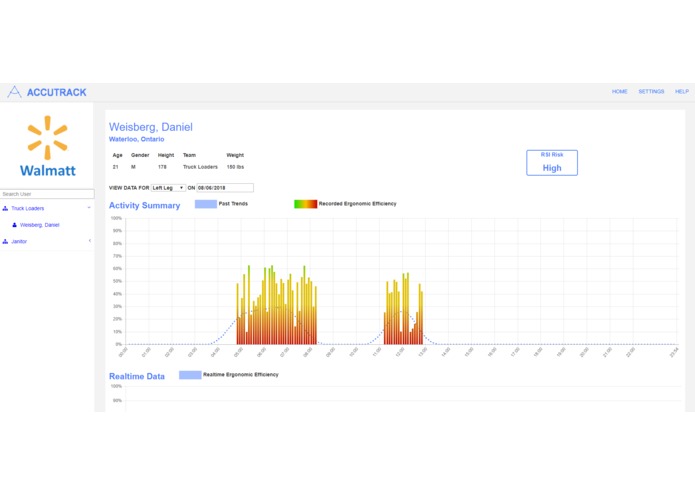Click the Activity Summary heading
Viewport: 695px width, 494px height.
click(x=144, y=206)
